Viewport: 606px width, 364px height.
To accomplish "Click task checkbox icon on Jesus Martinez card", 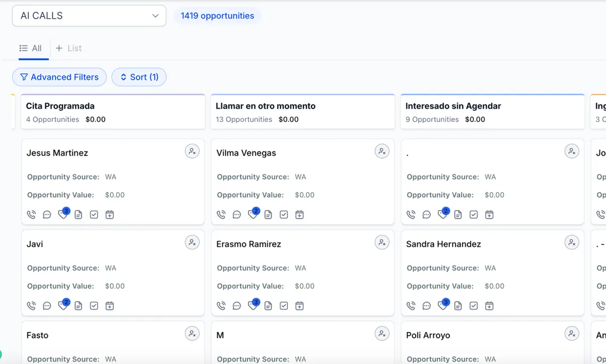I will (x=94, y=215).
